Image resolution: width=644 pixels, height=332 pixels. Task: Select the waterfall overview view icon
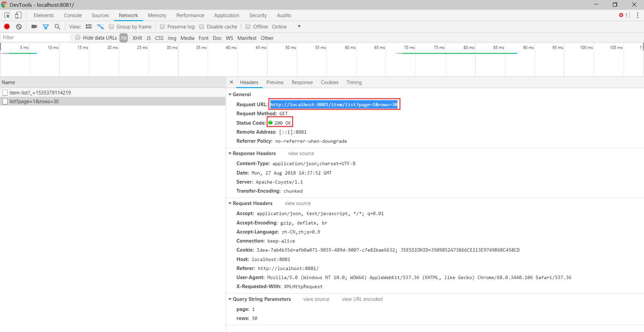[100, 26]
